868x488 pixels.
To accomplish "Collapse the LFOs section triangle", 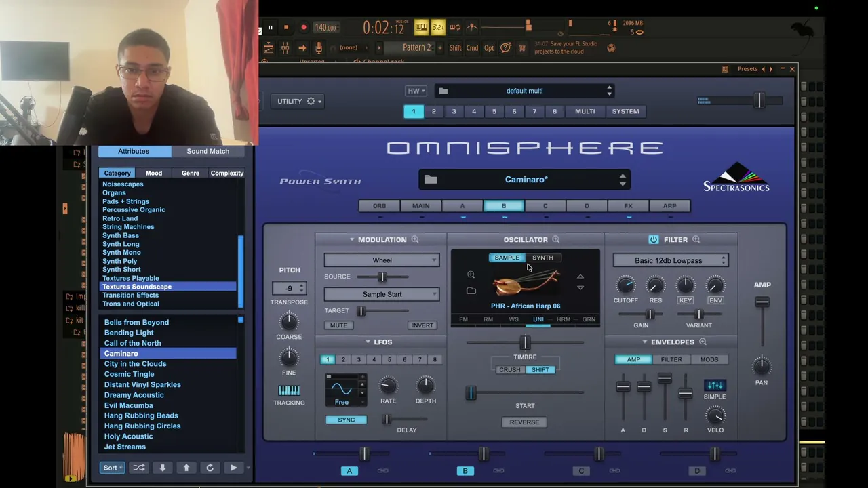I will (368, 342).
